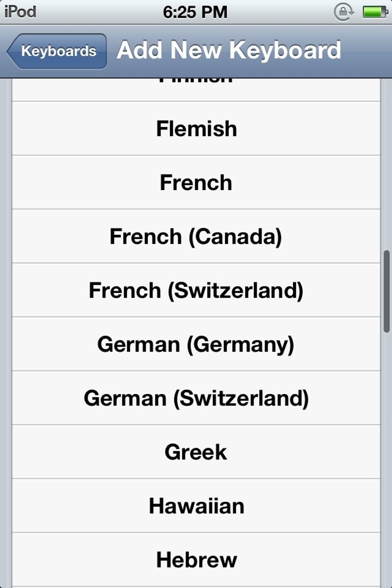392x588 pixels.
Task: Choose the French keyboard option
Action: click(196, 183)
